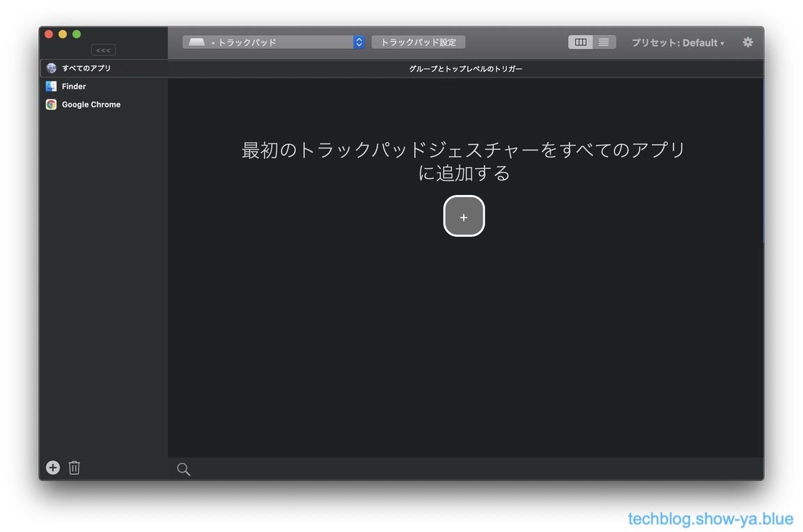Collapse the sidebar with the <<< button
Viewport: 803px width, 532px height.
click(103, 50)
